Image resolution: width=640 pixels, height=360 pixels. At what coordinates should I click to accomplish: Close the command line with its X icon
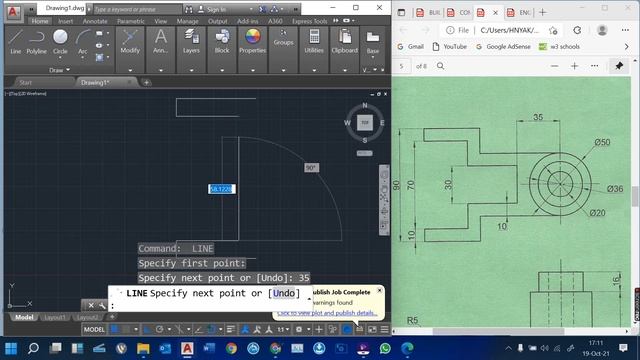pos(91,305)
